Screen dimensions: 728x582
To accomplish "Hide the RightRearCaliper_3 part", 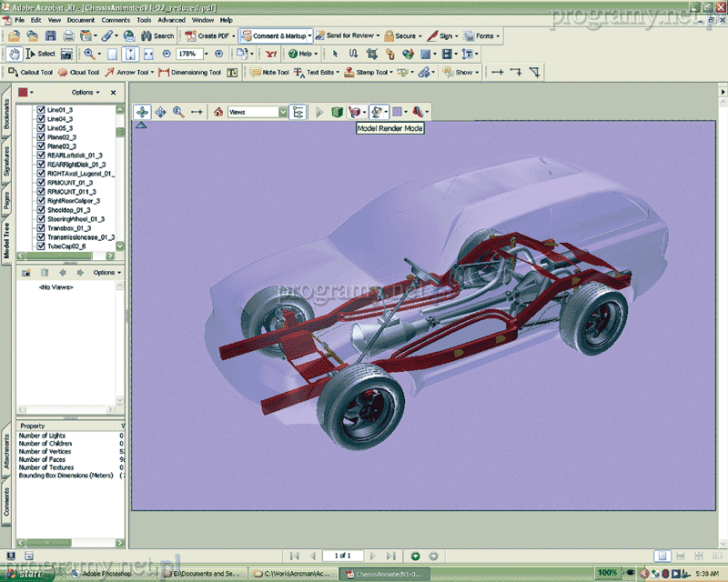I will coord(41,201).
